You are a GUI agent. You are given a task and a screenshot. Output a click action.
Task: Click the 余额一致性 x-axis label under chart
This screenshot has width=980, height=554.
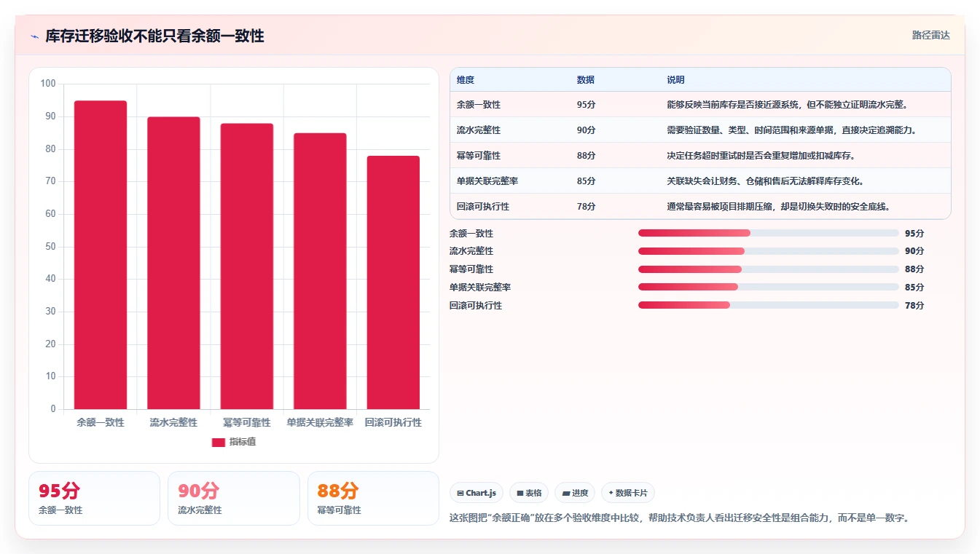pyautogui.click(x=101, y=423)
